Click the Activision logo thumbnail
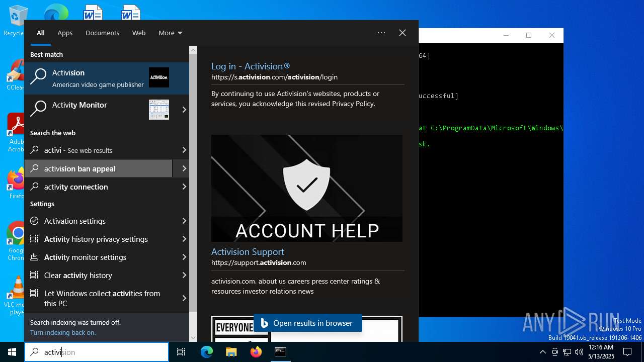 click(159, 77)
